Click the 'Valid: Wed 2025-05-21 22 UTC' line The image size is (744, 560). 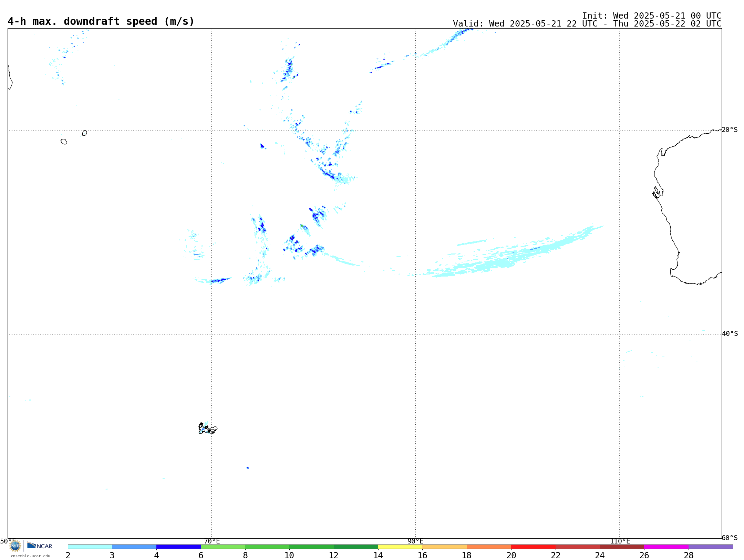(x=587, y=24)
